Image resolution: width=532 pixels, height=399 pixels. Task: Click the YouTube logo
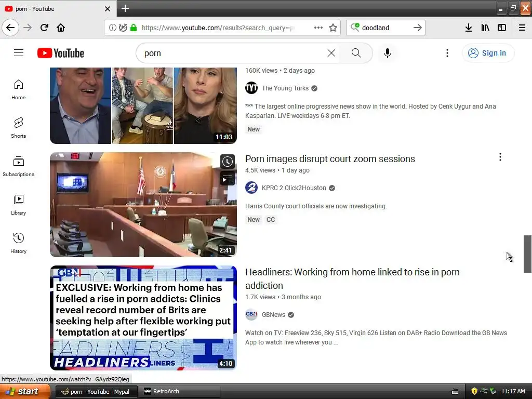point(61,53)
